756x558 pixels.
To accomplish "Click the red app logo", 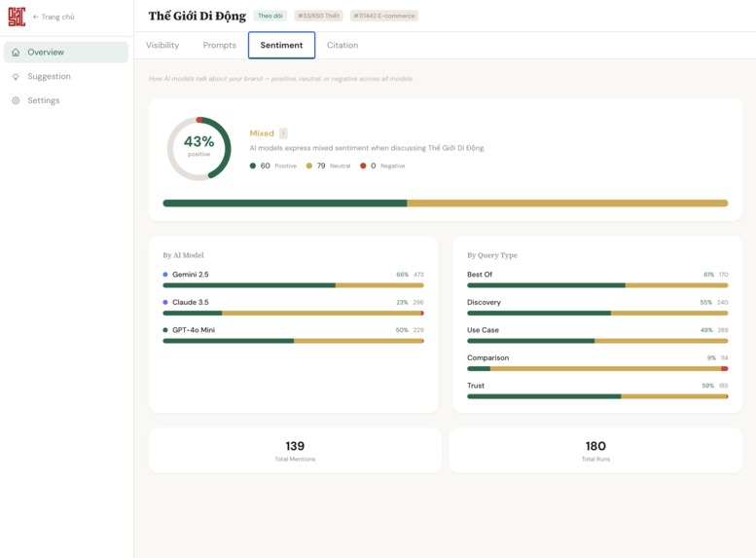I will click(x=17, y=17).
